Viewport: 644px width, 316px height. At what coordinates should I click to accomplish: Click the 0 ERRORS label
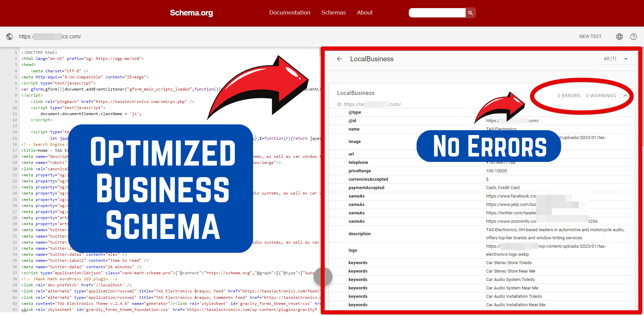(x=569, y=96)
